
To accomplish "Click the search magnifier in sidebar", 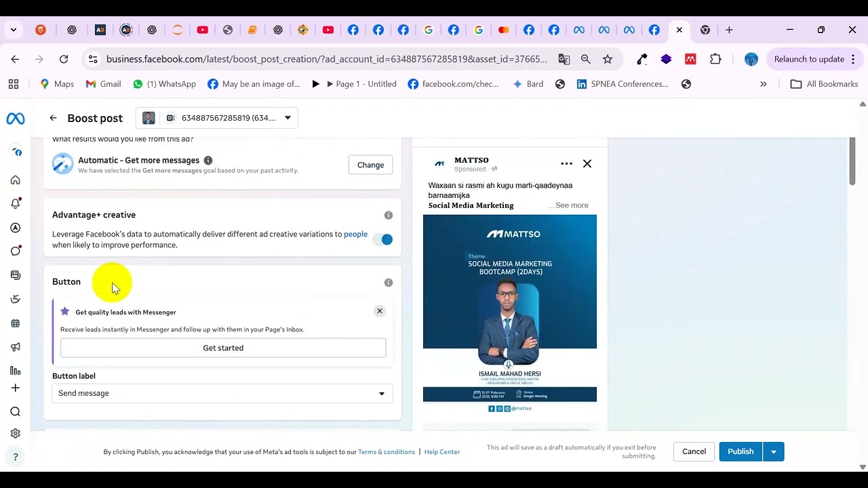I will tap(16, 412).
